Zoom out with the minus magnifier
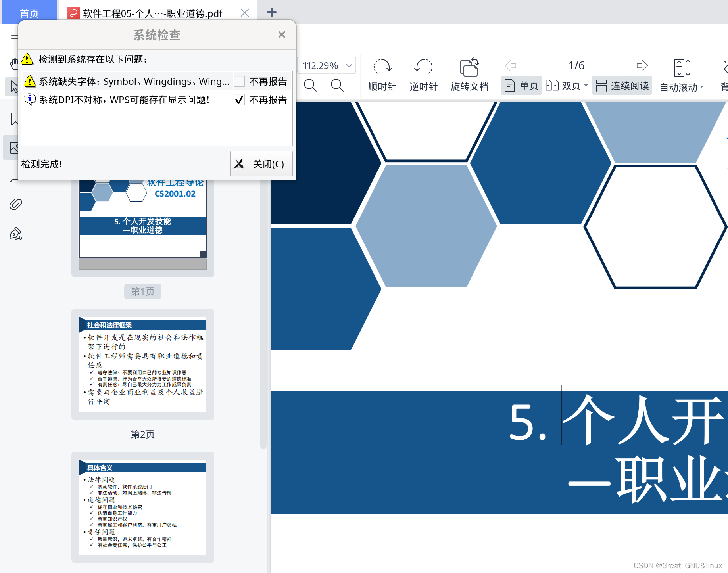This screenshot has height=573, width=728. pyautogui.click(x=310, y=85)
